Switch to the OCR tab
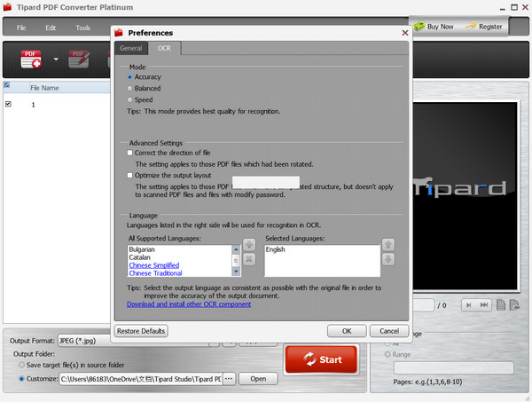The image size is (532, 402). pyautogui.click(x=164, y=48)
